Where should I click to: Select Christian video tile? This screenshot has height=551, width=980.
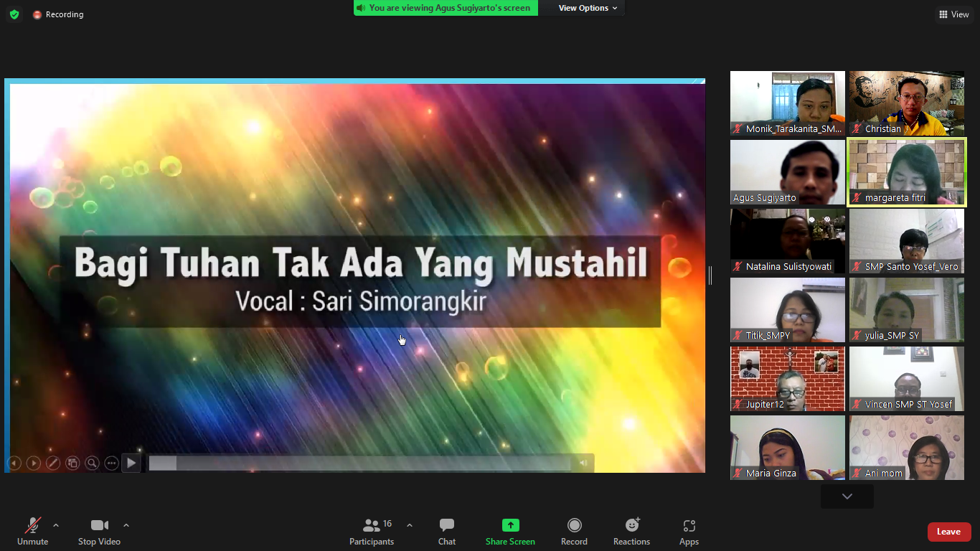[x=907, y=103]
